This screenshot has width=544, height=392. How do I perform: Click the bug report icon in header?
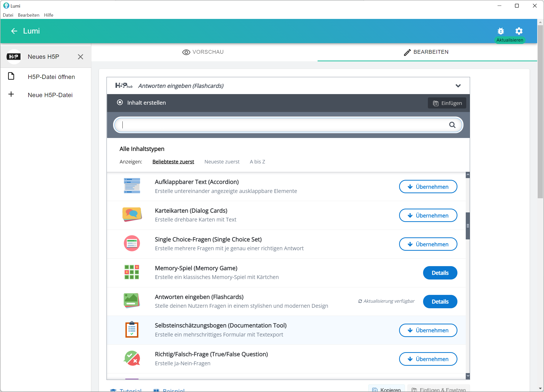[x=501, y=31]
